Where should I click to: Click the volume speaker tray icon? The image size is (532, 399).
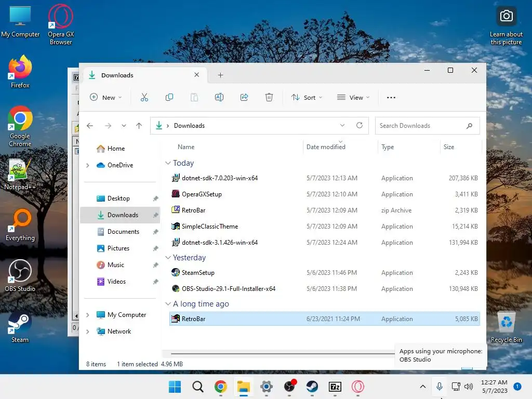(x=469, y=387)
